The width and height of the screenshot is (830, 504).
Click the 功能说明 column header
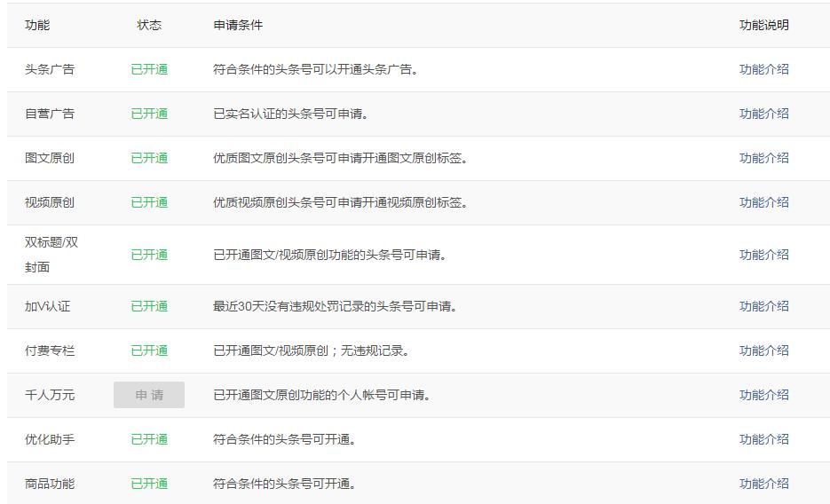pos(763,25)
